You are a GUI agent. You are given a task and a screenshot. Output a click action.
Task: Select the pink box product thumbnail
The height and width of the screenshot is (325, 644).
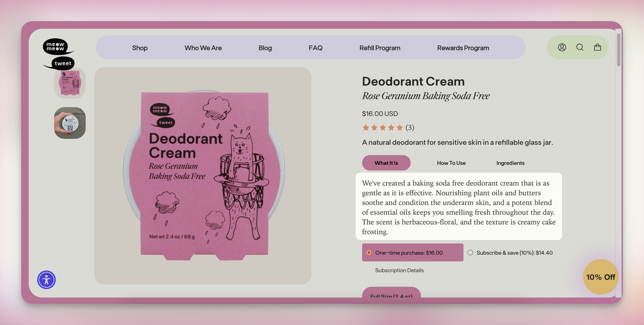(x=70, y=83)
